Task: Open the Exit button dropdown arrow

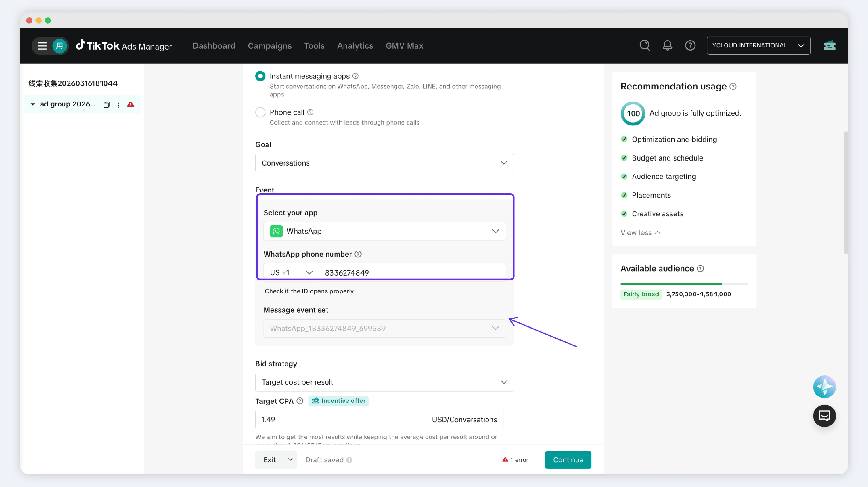Action: click(x=290, y=459)
